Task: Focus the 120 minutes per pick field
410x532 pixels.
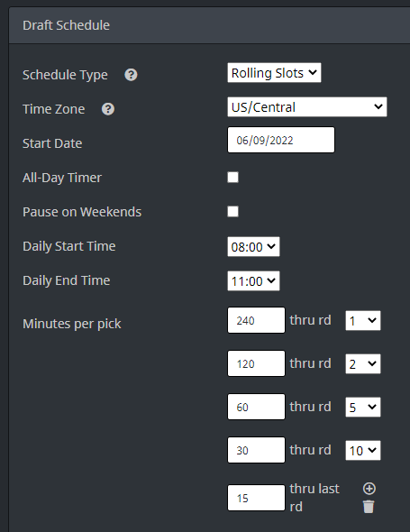Action: (x=256, y=363)
